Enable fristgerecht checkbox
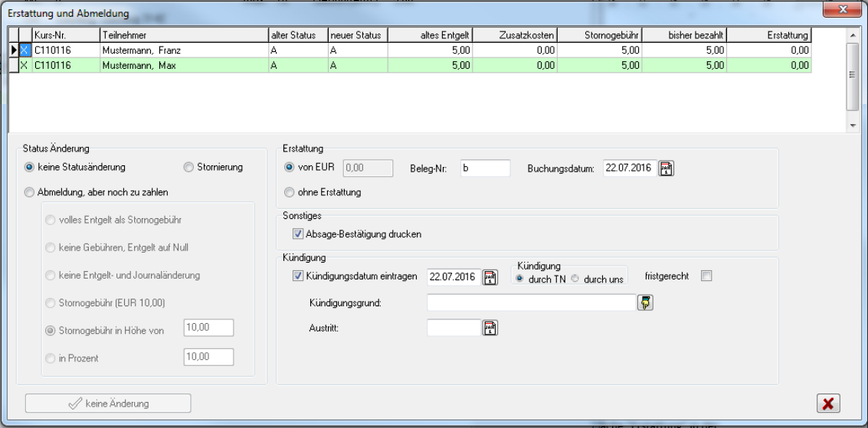The image size is (868, 428). pyautogui.click(x=706, y=276)
